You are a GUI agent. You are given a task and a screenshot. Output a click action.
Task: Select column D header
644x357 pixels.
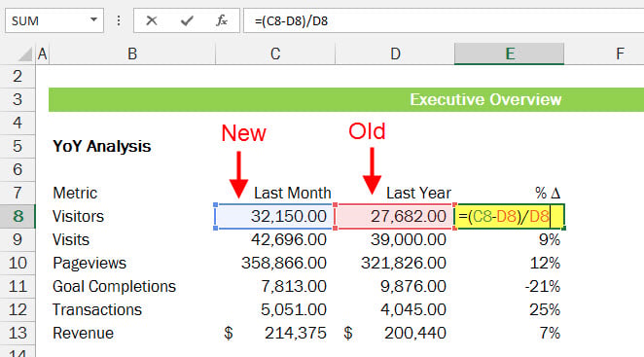point(395,54)
